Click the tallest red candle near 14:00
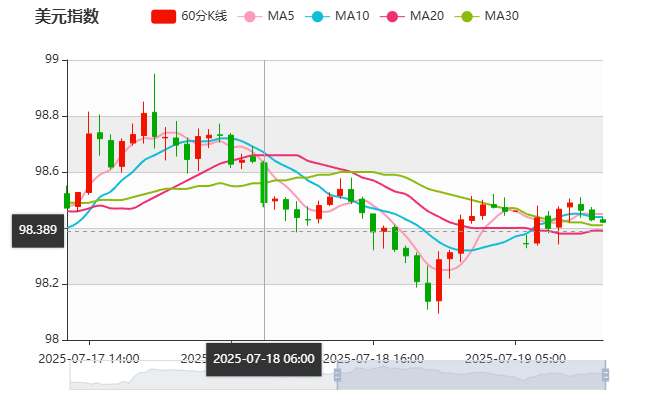Image resolution: width=670 pixels, height=400 pixels. point(89,163)
